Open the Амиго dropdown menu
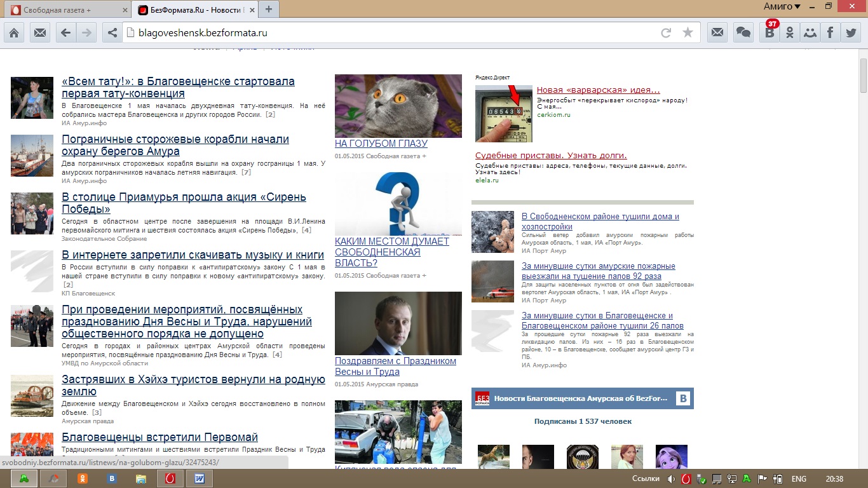 (782, 6)
